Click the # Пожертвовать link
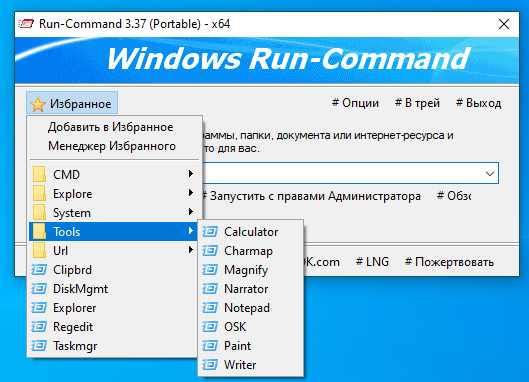The height and width of the screenshot is (382, 529). [x=449, y=262]
